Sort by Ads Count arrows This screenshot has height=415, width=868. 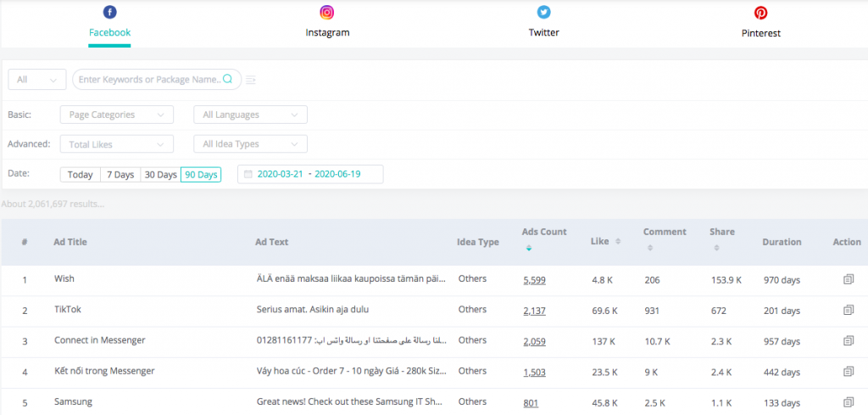(529, 248)
